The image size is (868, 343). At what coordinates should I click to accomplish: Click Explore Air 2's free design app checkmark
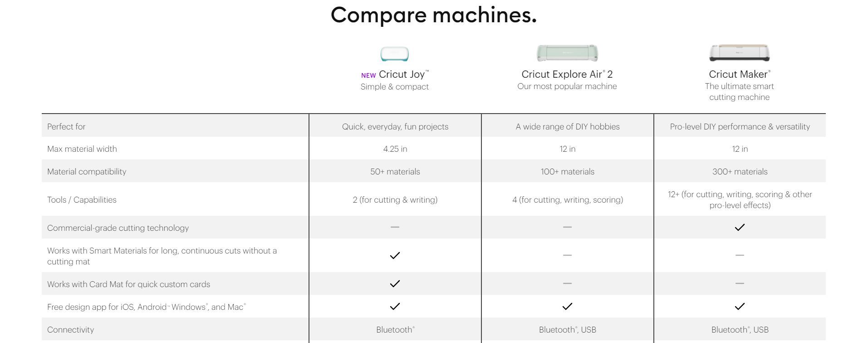point(567,306)
